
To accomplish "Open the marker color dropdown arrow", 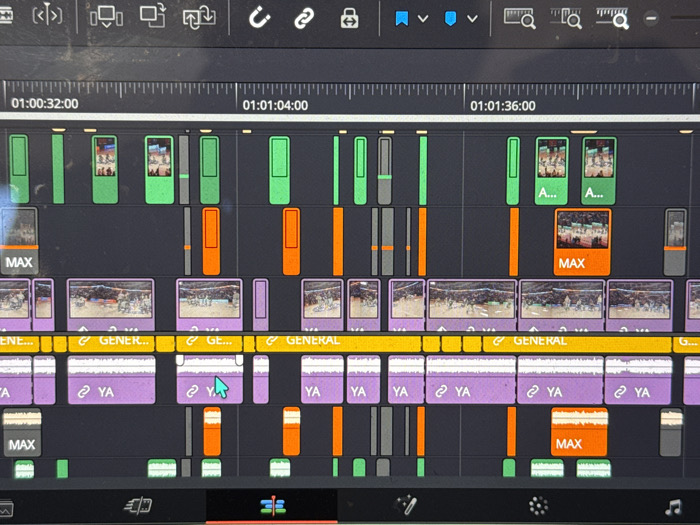I will click(472, 19).
